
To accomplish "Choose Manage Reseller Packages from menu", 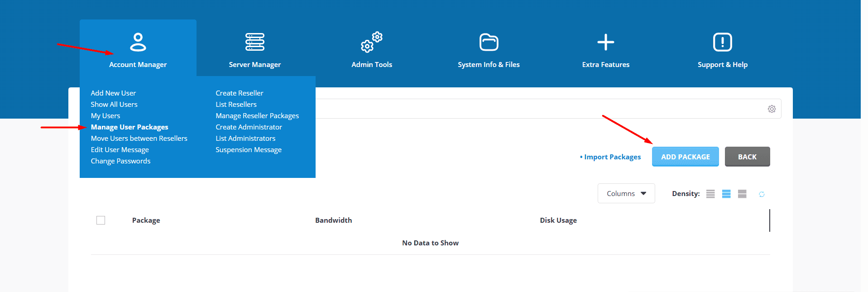I will (x=257, y=116).
